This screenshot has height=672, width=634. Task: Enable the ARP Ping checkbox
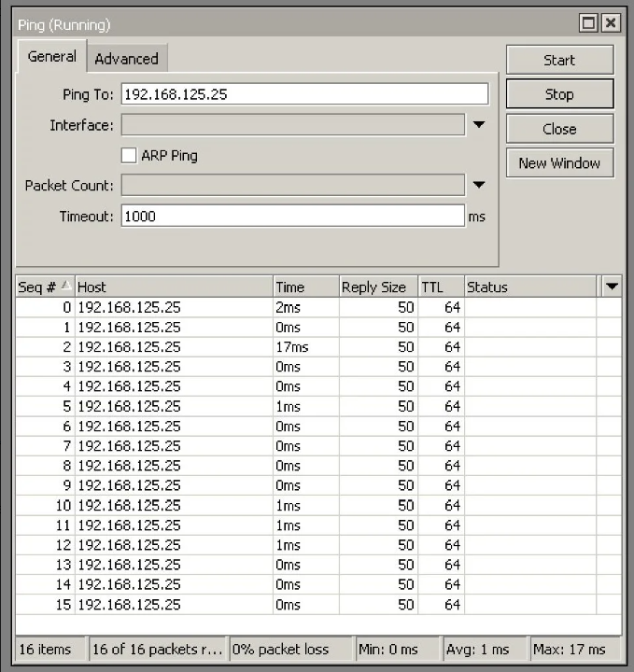[131, 155]
